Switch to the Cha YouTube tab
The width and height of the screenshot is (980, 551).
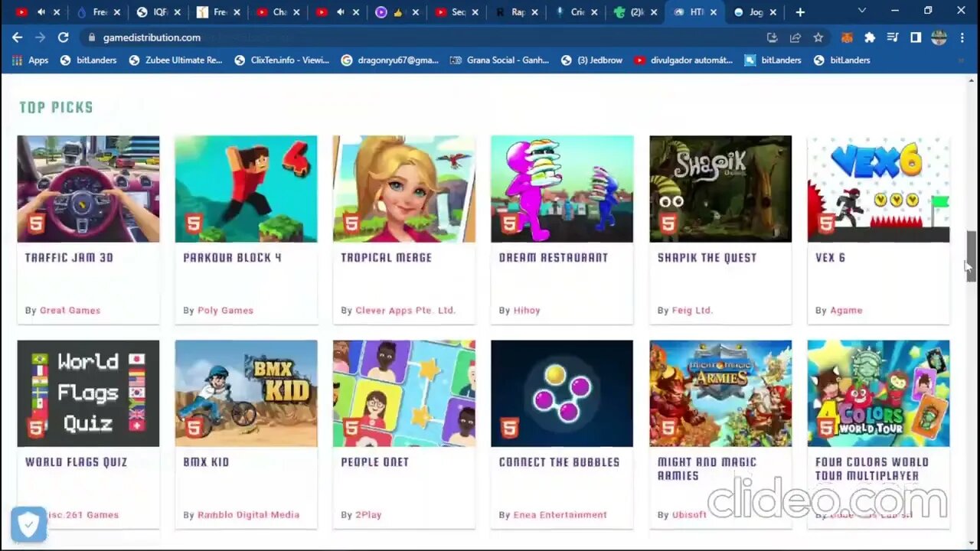coord(279,12)
